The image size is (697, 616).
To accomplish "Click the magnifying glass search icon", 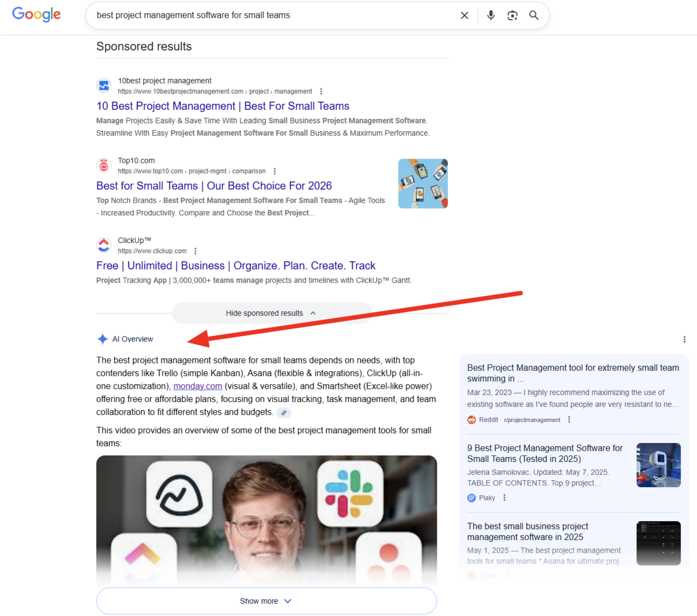I will point(534,15).
